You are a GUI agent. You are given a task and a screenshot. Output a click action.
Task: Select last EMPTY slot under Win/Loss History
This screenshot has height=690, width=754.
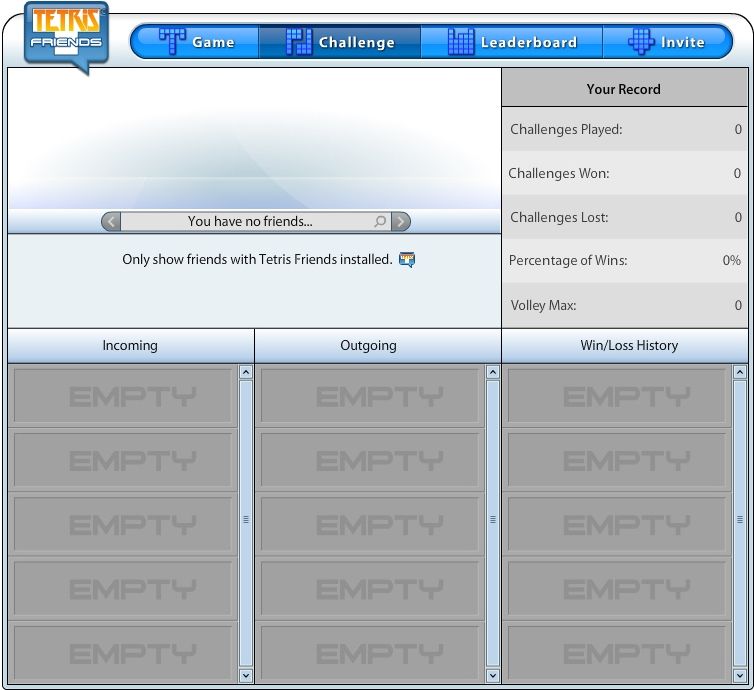point(616,653)
